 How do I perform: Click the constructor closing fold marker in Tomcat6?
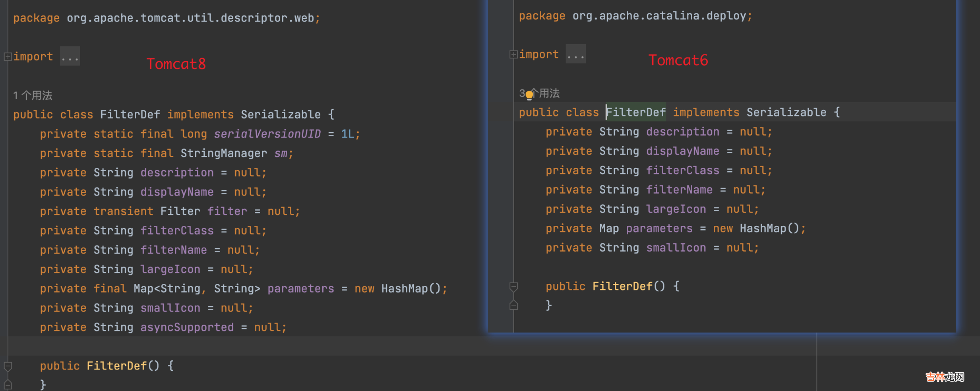(x=513, y=305)
